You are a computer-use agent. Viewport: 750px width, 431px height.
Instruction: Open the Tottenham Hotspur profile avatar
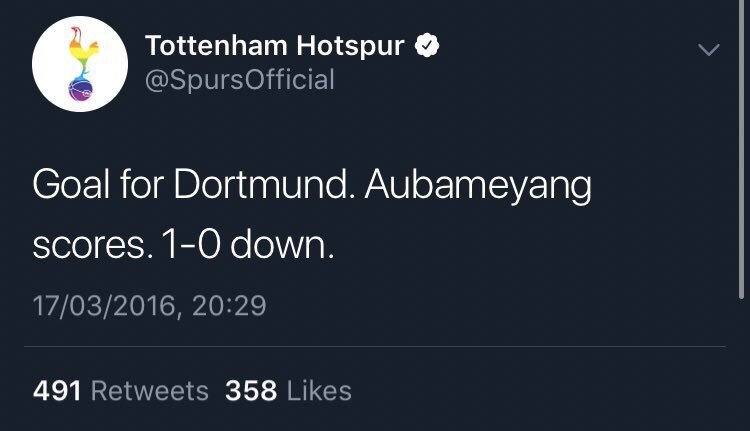point(79,63)
